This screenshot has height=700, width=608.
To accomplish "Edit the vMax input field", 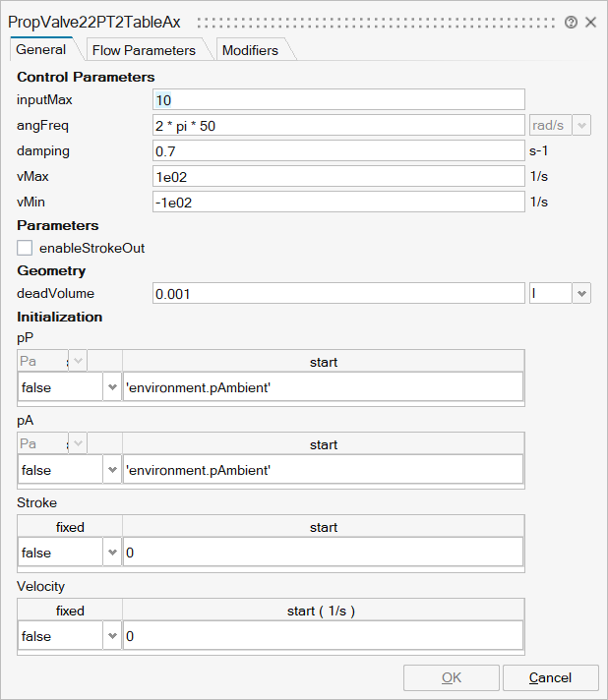I will click(x=338, y=176).
